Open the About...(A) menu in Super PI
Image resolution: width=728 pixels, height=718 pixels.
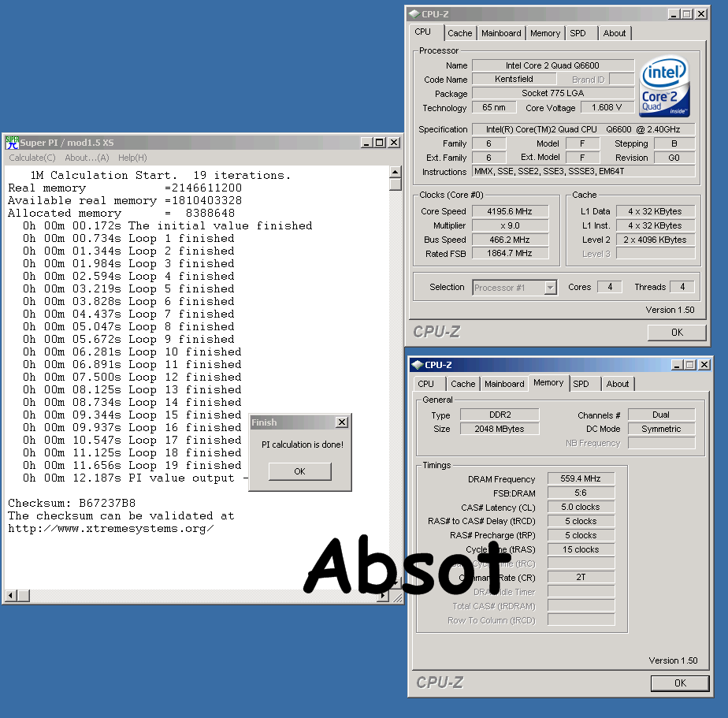coord(87,158)
